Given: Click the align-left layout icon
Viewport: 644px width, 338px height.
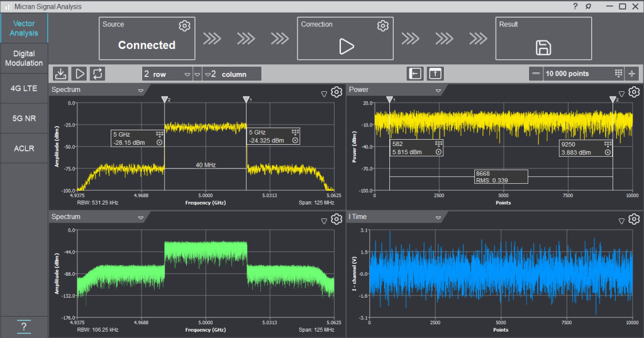Looking at the screenshot, I should point(415,74).
